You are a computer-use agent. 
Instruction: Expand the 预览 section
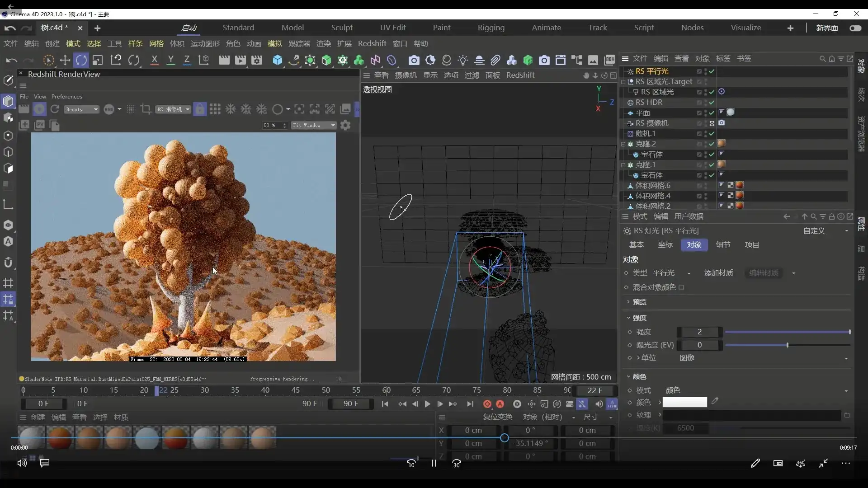click(x=639, y=302)
